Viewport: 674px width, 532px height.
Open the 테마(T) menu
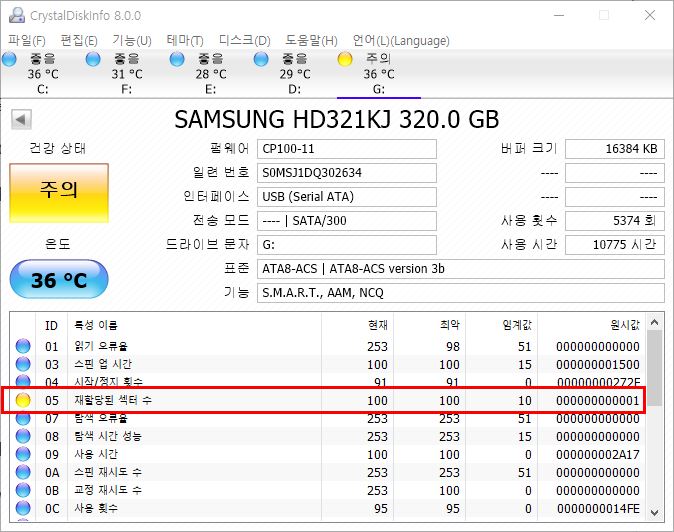(185, 41)
